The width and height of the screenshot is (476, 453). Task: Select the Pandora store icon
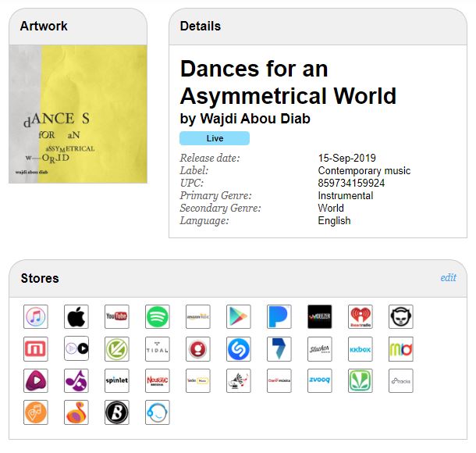click(279, 316)
